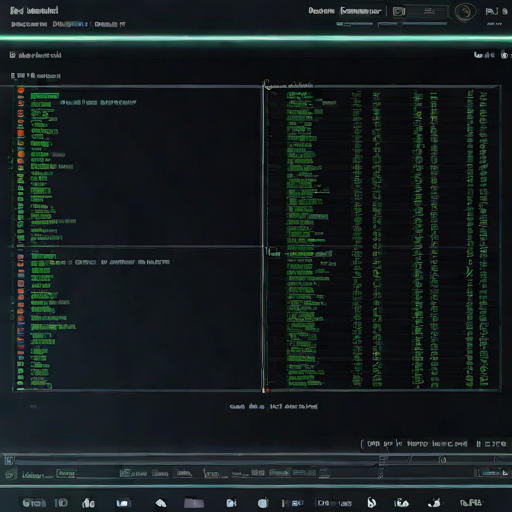Click the red dot at bottom of center divider
Image resolution: width=512 pixels, height=512 pixels.
(x=268, y=390)
